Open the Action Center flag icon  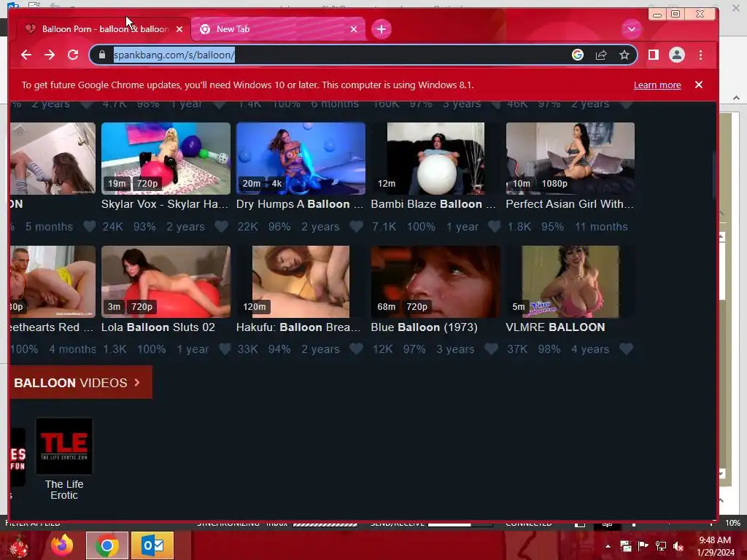(x=643, y=546)
